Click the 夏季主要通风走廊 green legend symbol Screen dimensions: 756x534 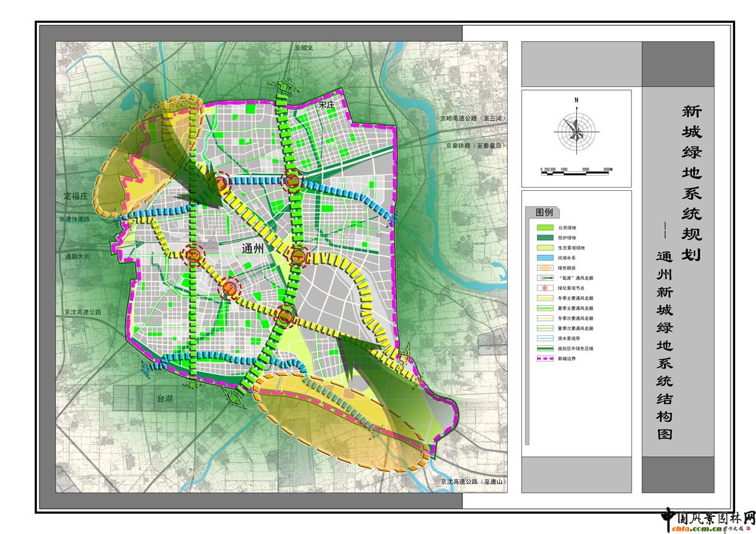tap(546, 308)
